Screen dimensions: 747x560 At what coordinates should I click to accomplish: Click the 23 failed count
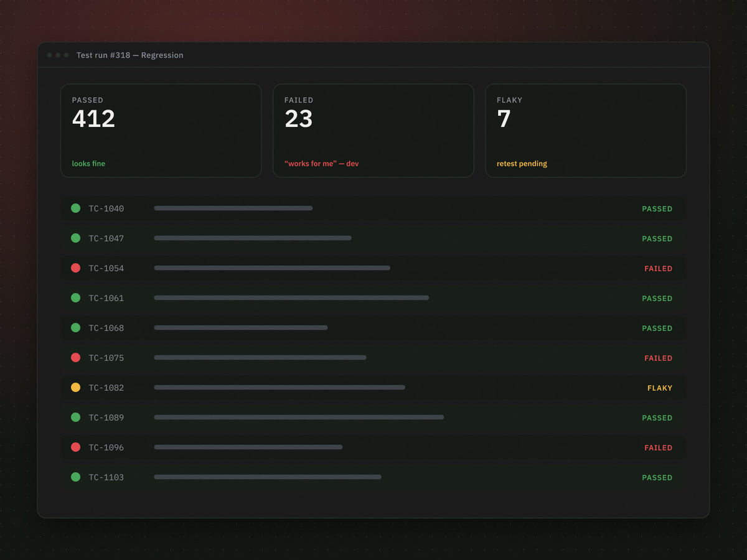tap(299, 119)
